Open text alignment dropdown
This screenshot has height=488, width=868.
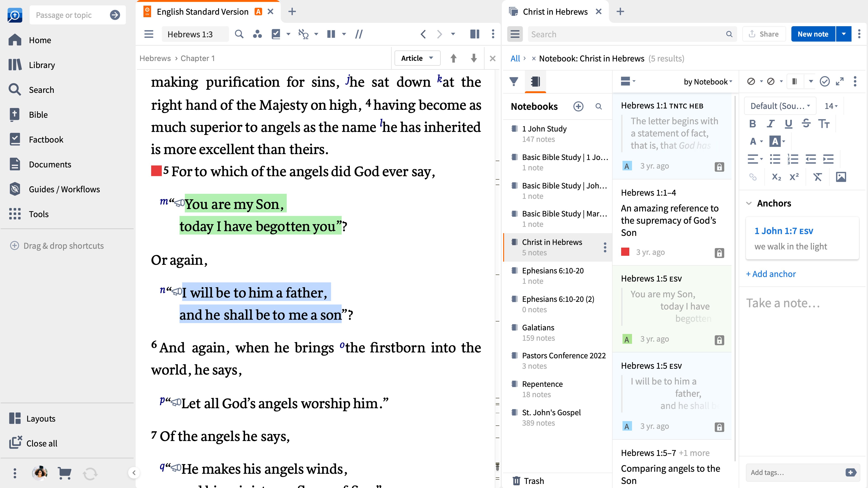[x=755, y=159]
